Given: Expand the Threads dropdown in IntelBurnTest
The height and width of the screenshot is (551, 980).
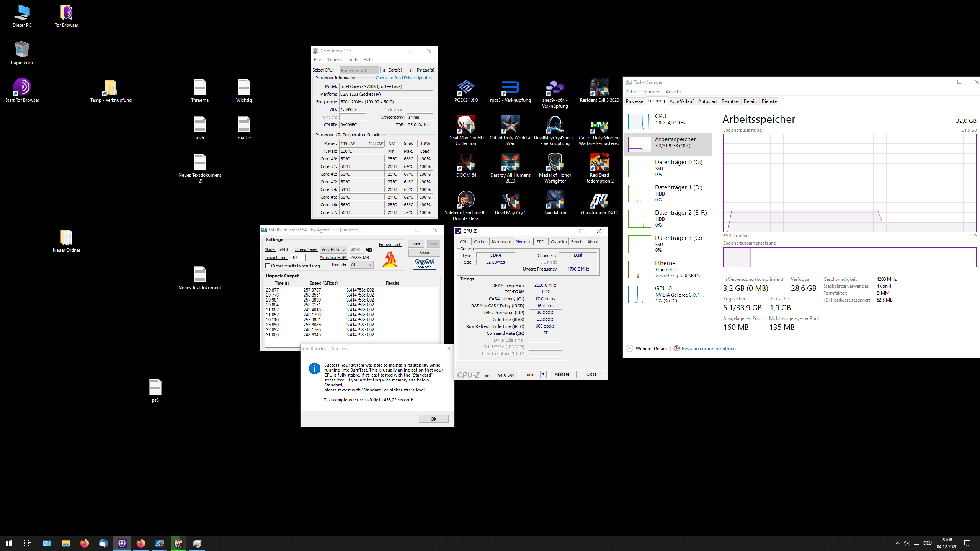Looking at the screenshot, I should [x=361, y=265].
